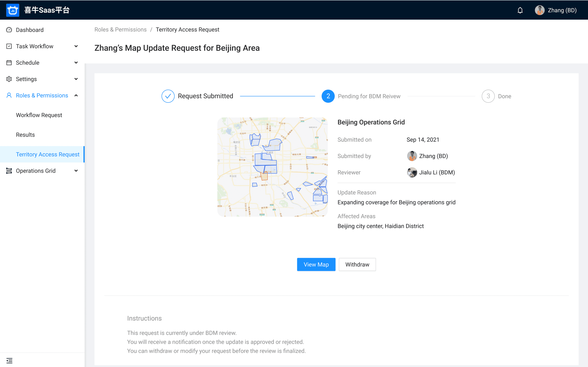Click the Withdraw button
This screenshot has height=367, width=588.
357,264
